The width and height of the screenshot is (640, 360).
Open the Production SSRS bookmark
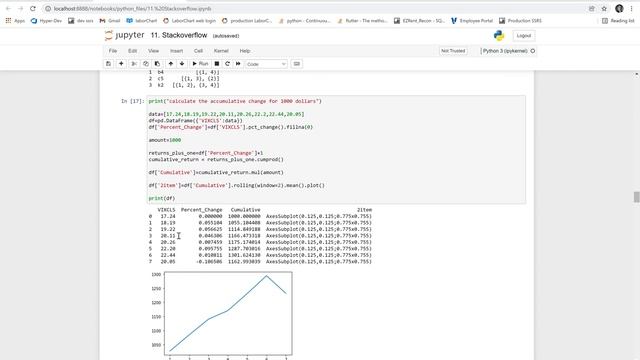(520, 20)
